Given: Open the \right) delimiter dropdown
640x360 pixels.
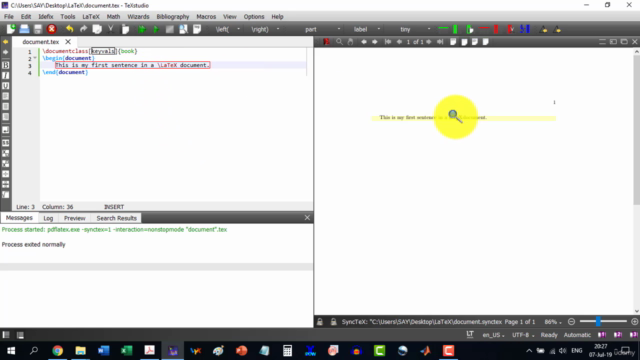Looking at the screenshot, I should 278,29.
